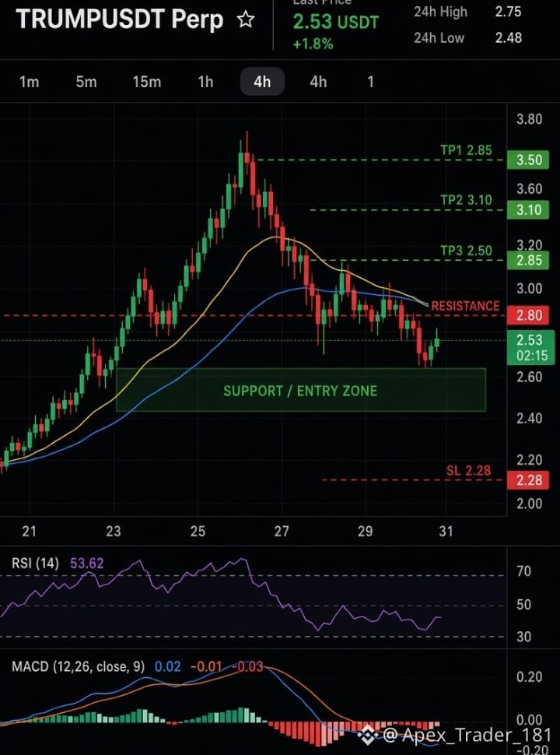Click the date label 31 on time axis
The width and height of the screenshot is (560, 755).
[x=446, y=532]
